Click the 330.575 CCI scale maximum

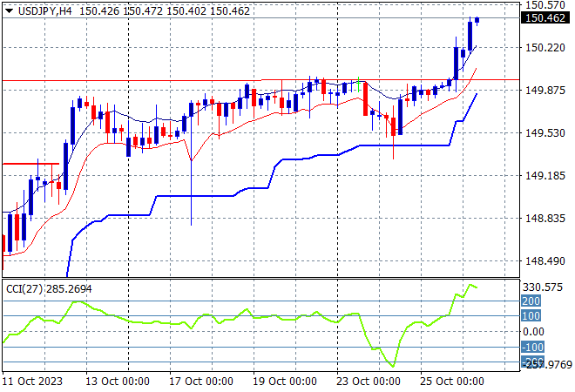(543, 287)
